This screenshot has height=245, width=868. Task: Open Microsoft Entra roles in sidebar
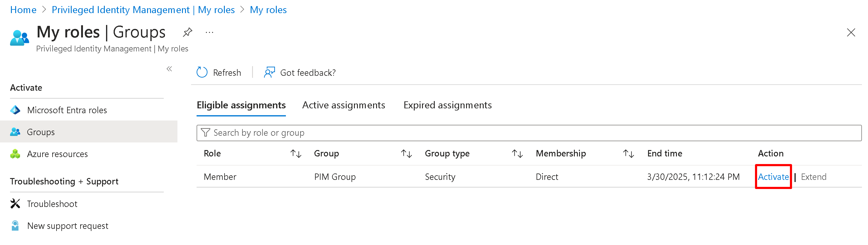[67, 110]
